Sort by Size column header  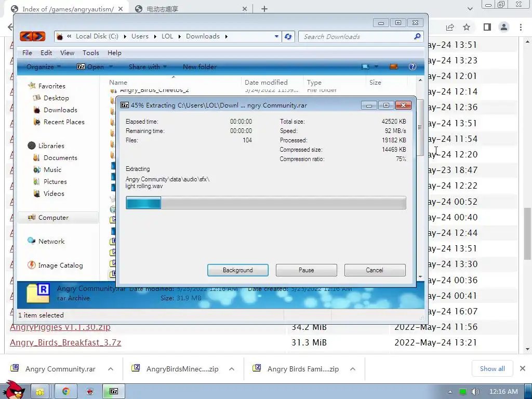(375, 83)
